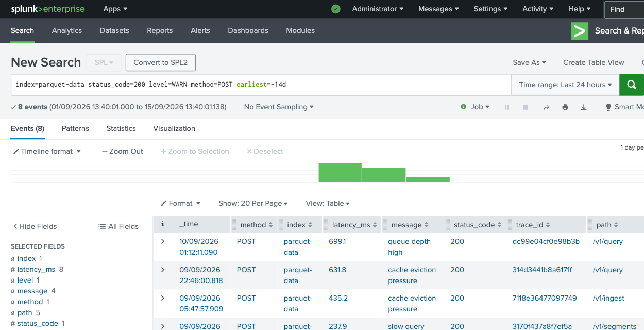The width and height of the screenshot is (644, 330).
Task: Click the pause job icon
Action: click(507, 107)
